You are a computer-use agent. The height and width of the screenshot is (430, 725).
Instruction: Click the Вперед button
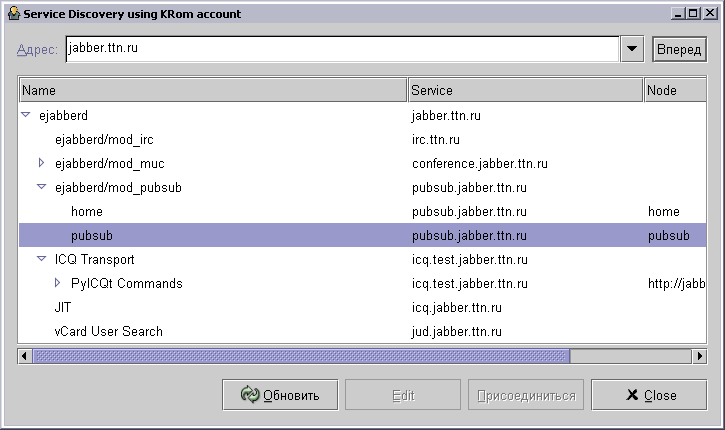[x=679, y=49]
